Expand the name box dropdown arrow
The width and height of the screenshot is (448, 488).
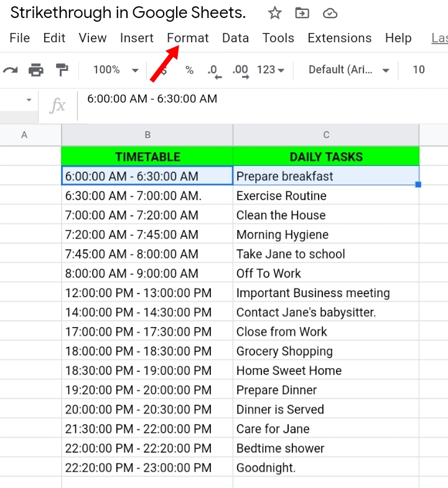[29, 100]
